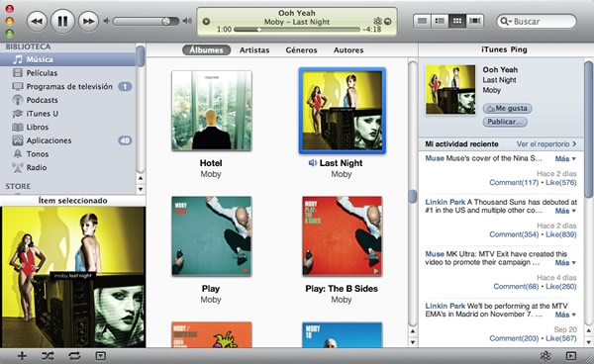Click the Me gusta button
The width and height of the screenshot is (594, 364).
507,108
